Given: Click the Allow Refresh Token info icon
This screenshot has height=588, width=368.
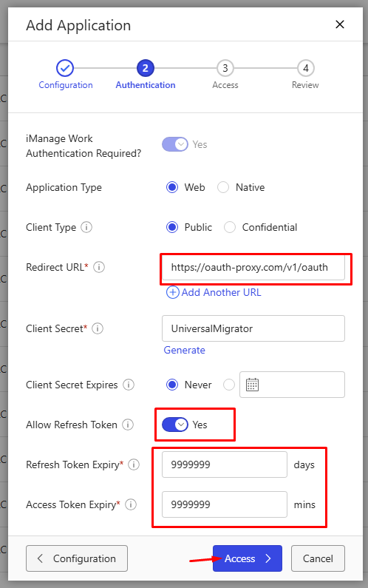Looking at the screenshot, I should (x=128, y=425).
